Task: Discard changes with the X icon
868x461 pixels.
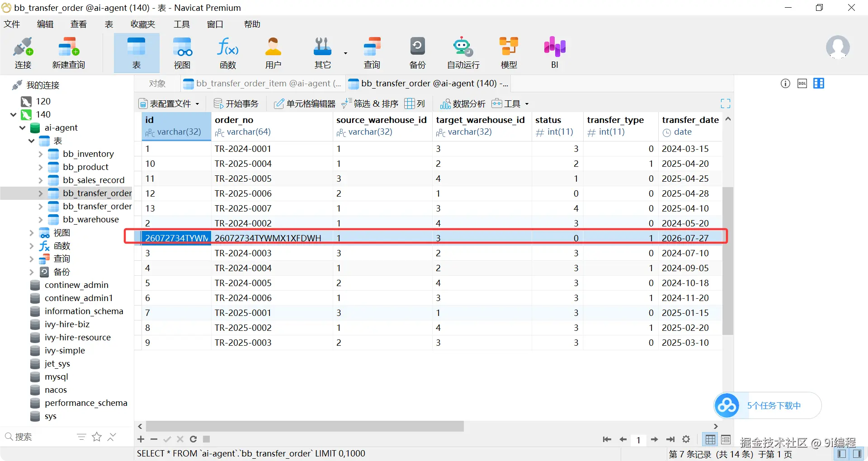Action: point(180,439)
